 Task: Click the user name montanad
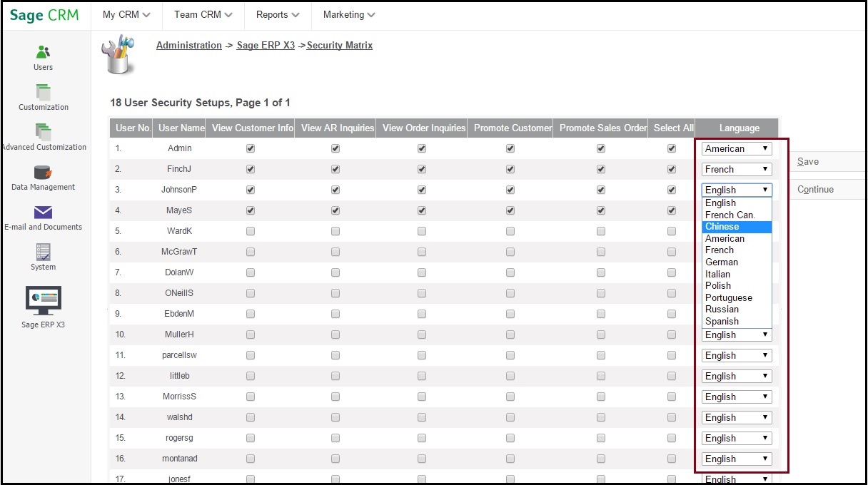(180, 459)
